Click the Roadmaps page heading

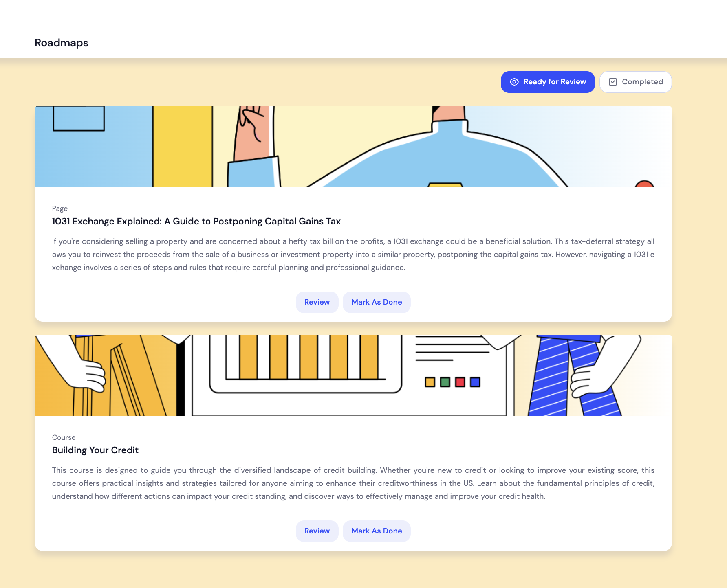(x=61, y=43)
